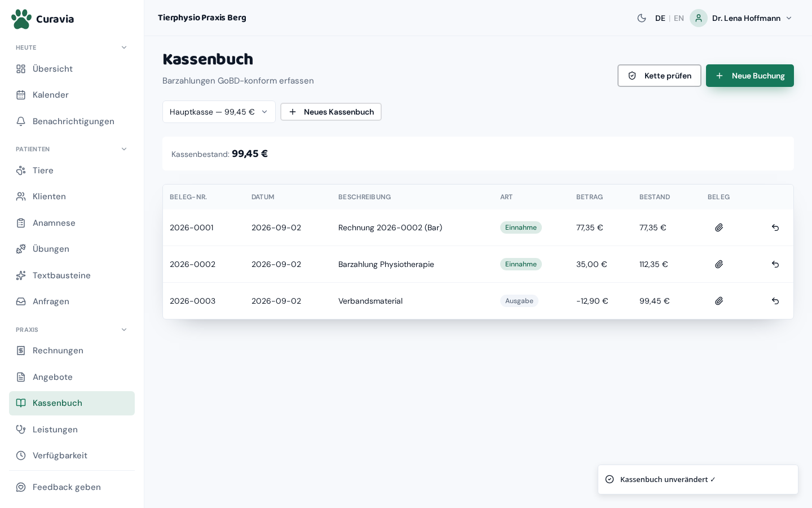Click the Kassenbuch book icon
This screenshot has width=812, height=508.
coord(21,403)
